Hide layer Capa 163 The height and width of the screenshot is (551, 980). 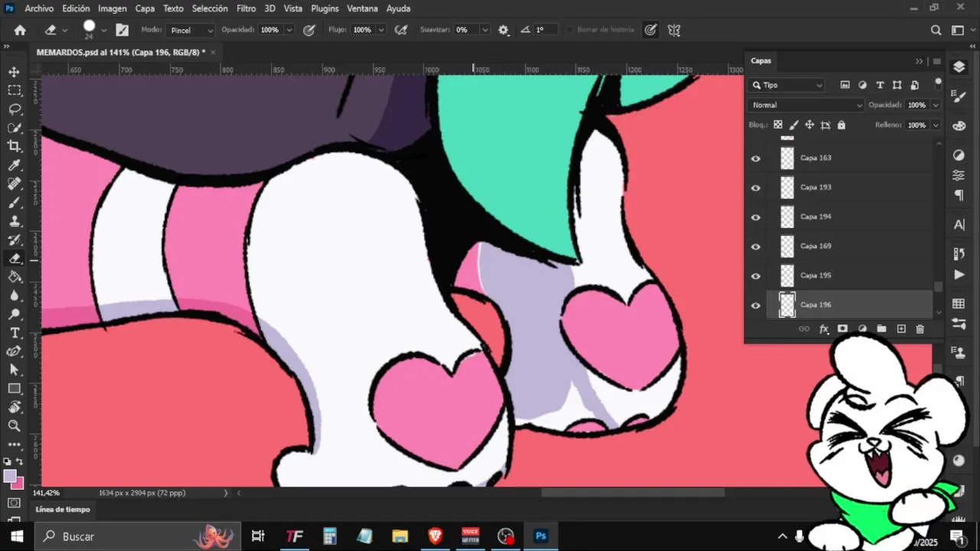[x=756, y=158]
